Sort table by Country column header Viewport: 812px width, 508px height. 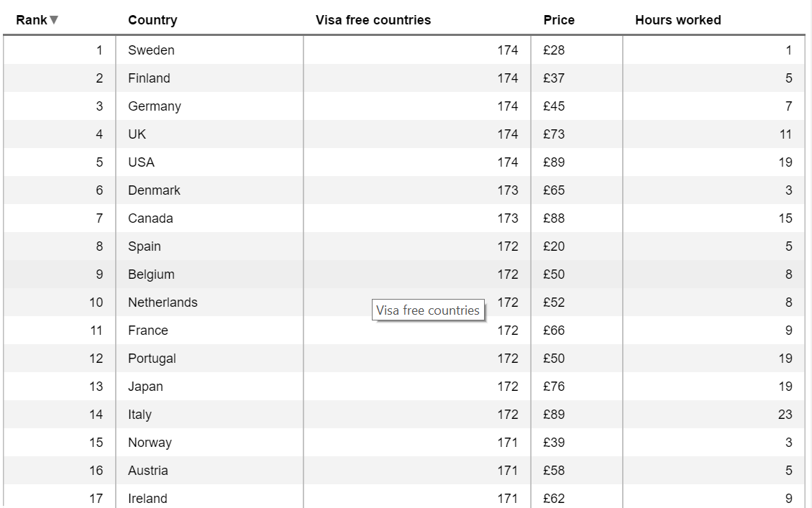pyautogui.click(x=152, y=20)
